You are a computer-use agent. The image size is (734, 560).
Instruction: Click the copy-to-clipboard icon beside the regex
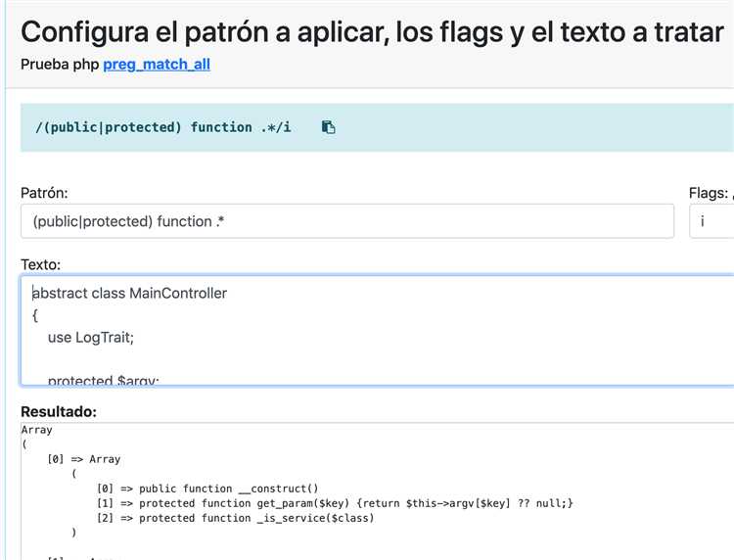(x=329, y=127)
